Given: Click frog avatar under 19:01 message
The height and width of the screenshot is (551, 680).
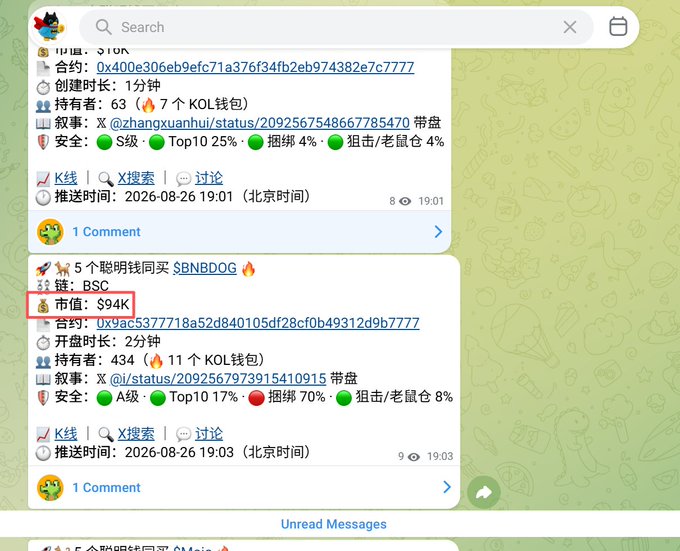Looking at the screenshot, I should coord(50,232).
